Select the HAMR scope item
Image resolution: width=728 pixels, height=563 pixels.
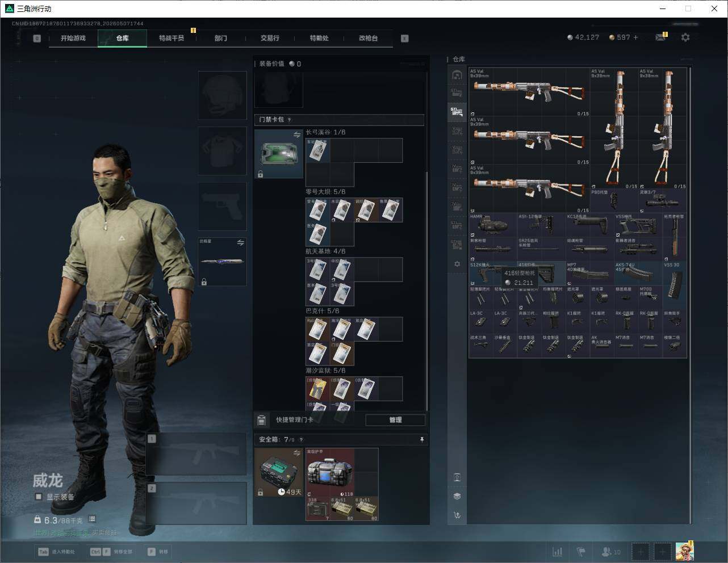tap(493, 225)
